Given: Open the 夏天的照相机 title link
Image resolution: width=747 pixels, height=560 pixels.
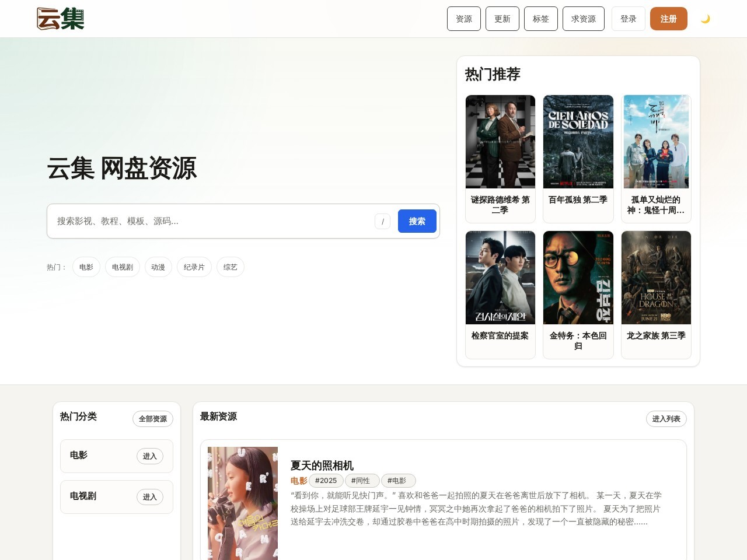Looking at the screenshot, I should click(322, 466).
